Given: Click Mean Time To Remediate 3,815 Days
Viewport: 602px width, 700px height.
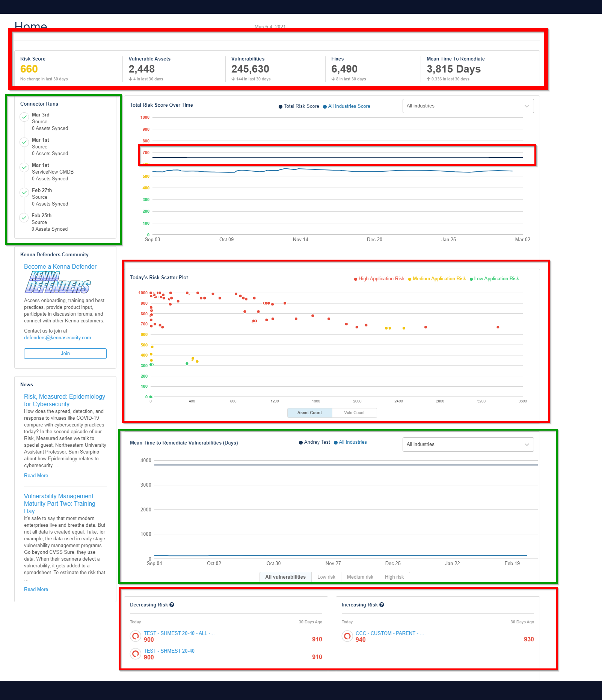Looking at the screenshot, I should click(454, 69).
